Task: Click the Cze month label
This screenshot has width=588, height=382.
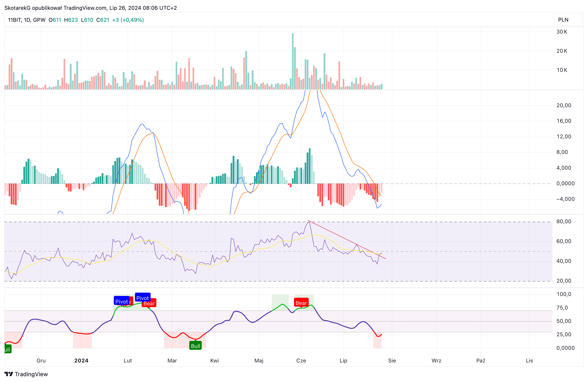Action: [301, 360]
